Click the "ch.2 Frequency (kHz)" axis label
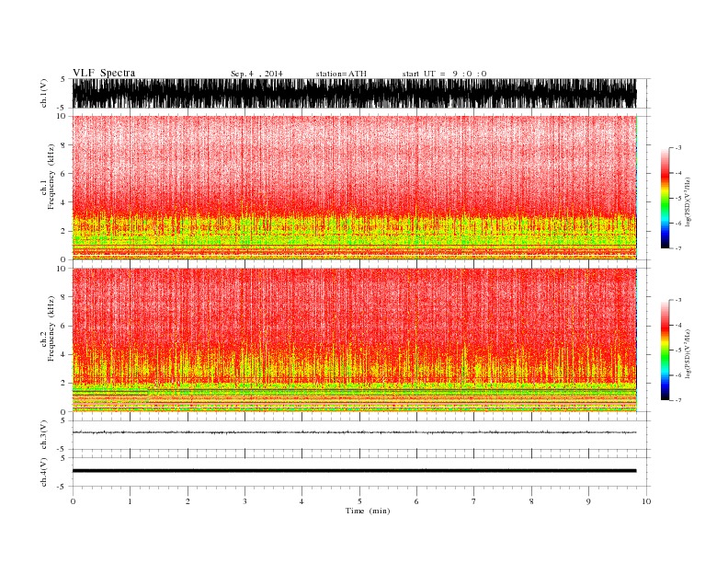Image resolution: width=728 pixels, height=563 pixels. click(x=48, y=329)
